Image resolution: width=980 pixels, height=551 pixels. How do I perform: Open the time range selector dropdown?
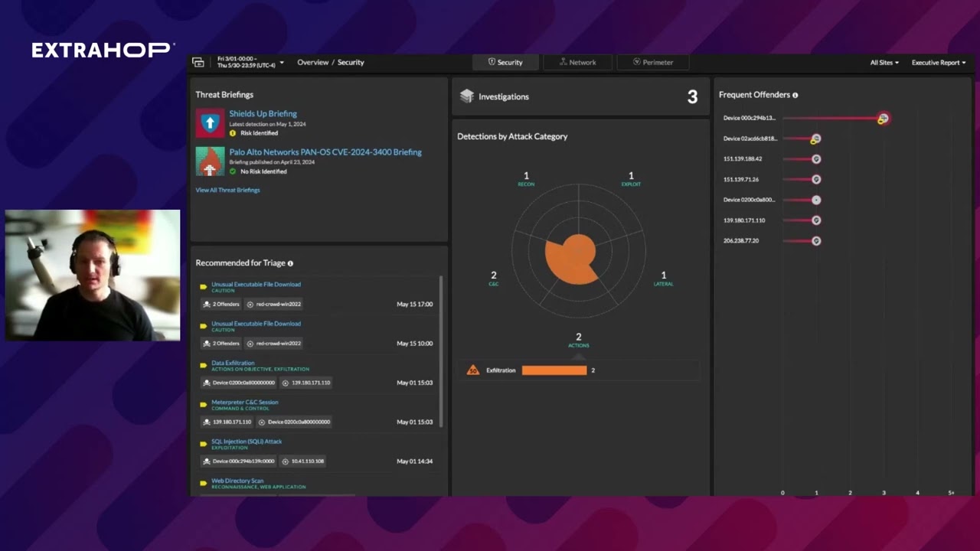coord(251,63)
